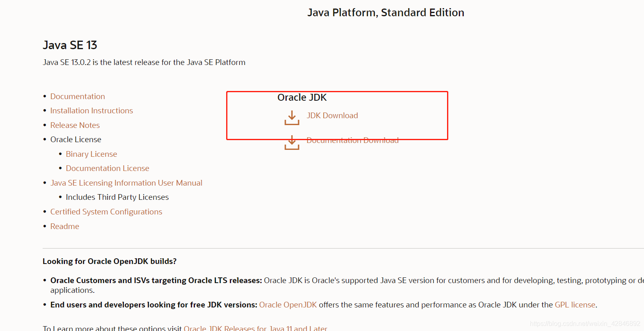
Task: Click 'End users and developers' bold text
Action: pyautogui.click(x=153, y=305)
